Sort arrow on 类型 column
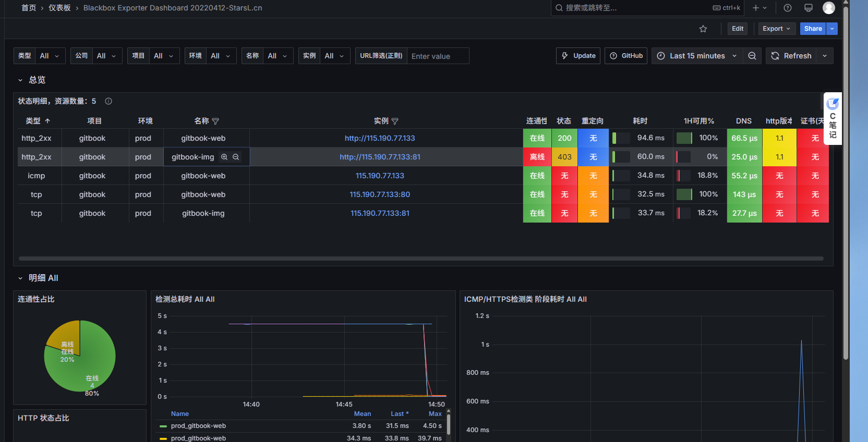Viewport: 868px width, 442px height. [47, 121]
